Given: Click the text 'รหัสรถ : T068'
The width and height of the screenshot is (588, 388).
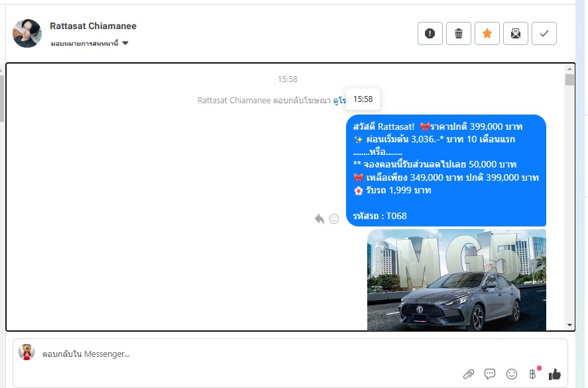Looking at the screenshot, I should pos(379,216).
